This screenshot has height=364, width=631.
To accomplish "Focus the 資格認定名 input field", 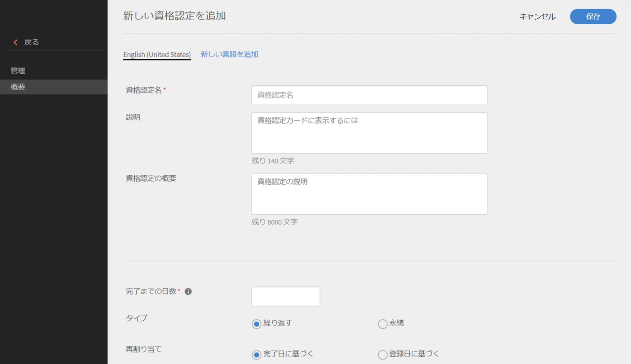I will coord(369,95).
